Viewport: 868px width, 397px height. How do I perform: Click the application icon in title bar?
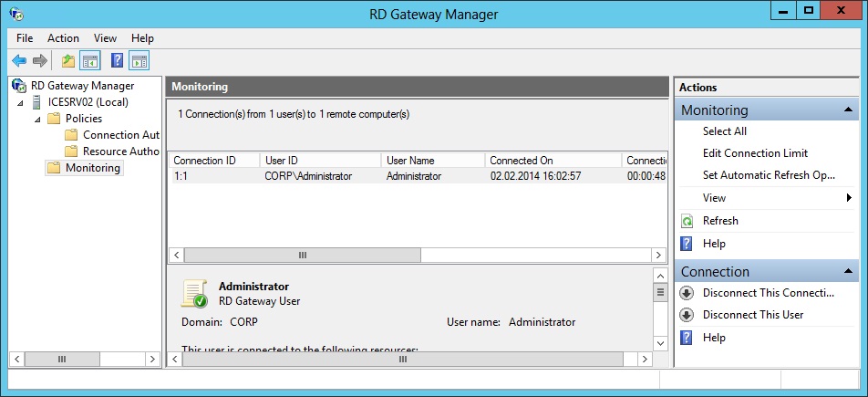[x=16, y=14]
